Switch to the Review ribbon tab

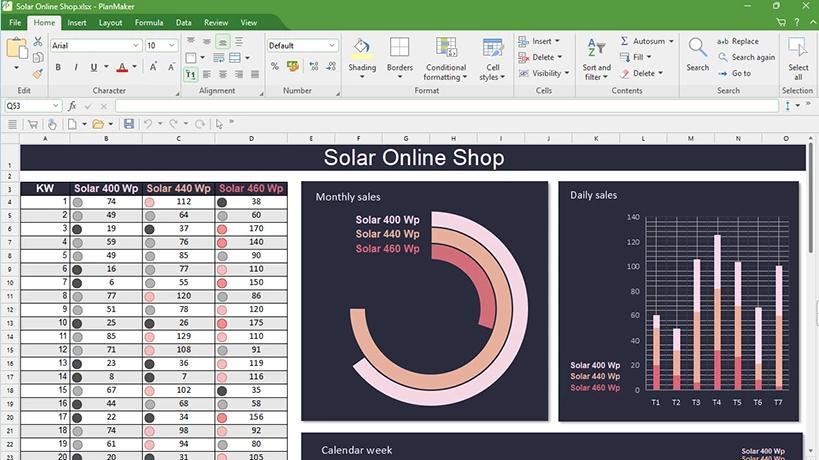point(216,22)
